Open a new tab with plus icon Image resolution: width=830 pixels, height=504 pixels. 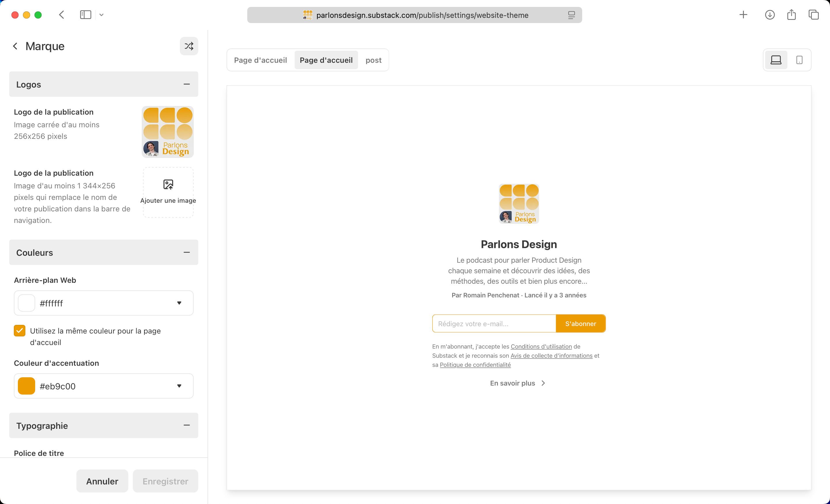point(743,15)
